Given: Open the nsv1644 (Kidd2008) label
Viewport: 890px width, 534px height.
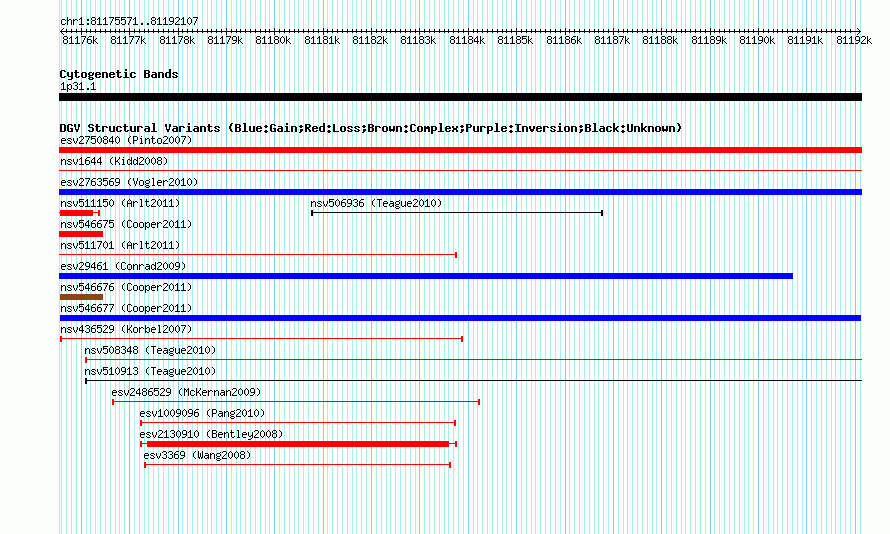Looking at the screenshot, I should [114, 161].
